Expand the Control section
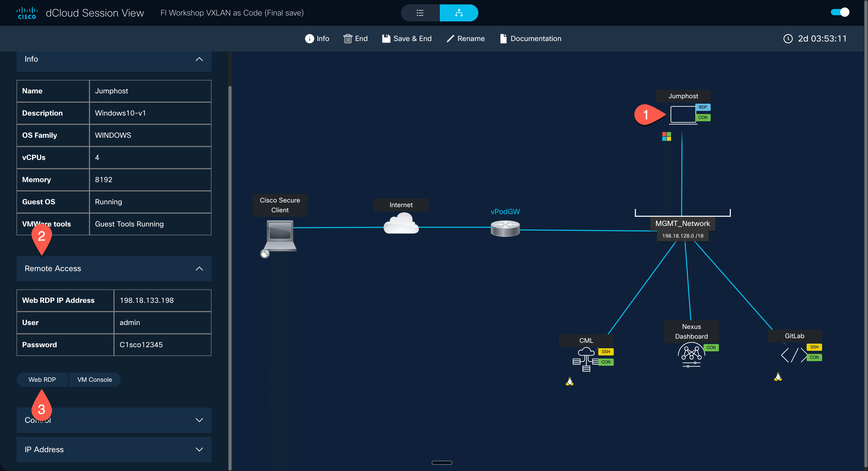 199,420
